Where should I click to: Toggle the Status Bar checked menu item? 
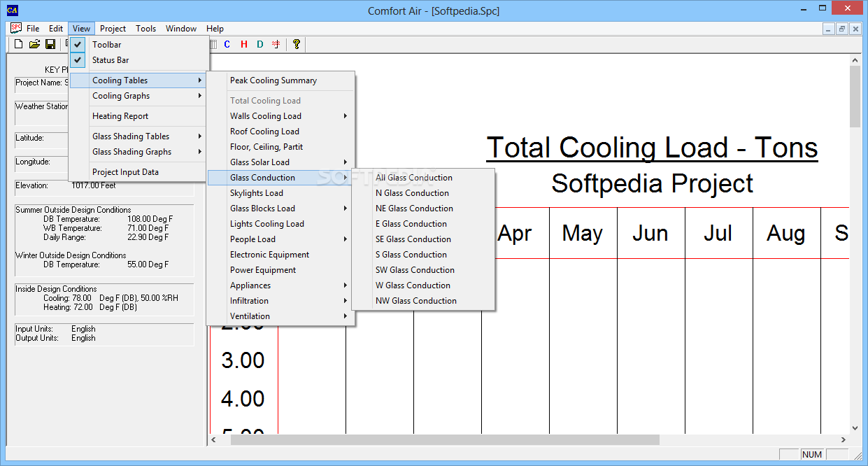pyautogui.click(x=138, y=60)
